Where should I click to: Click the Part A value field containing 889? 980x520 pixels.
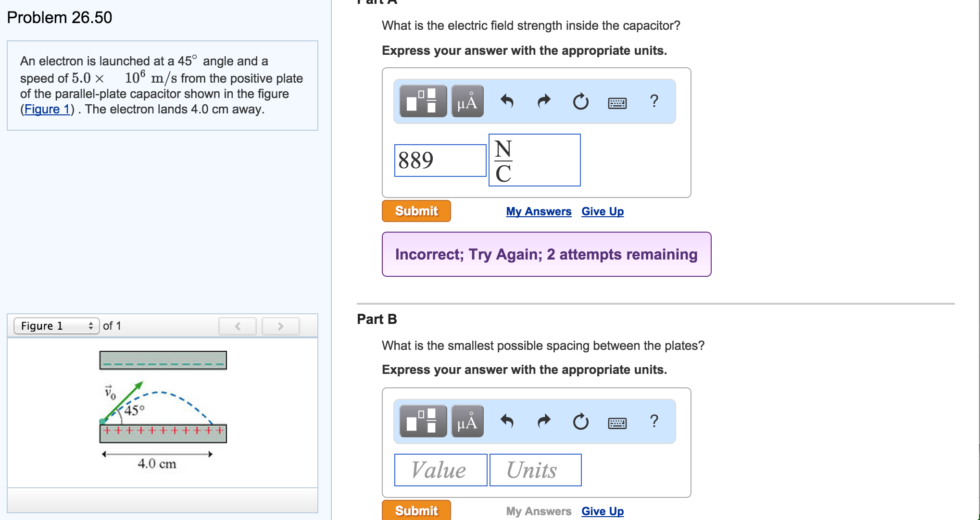coord(440,161)
